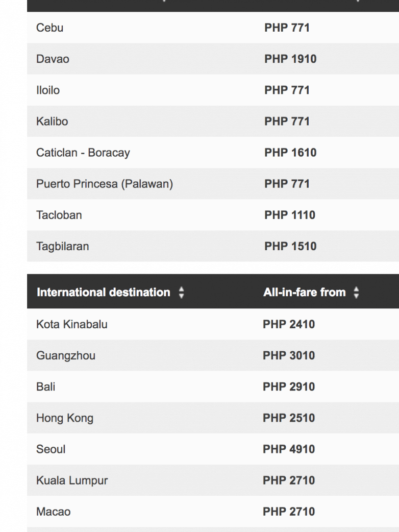Screen dimensions: 399x532
Task: Choose Bali from international destinations
Action: click(46, 386)
